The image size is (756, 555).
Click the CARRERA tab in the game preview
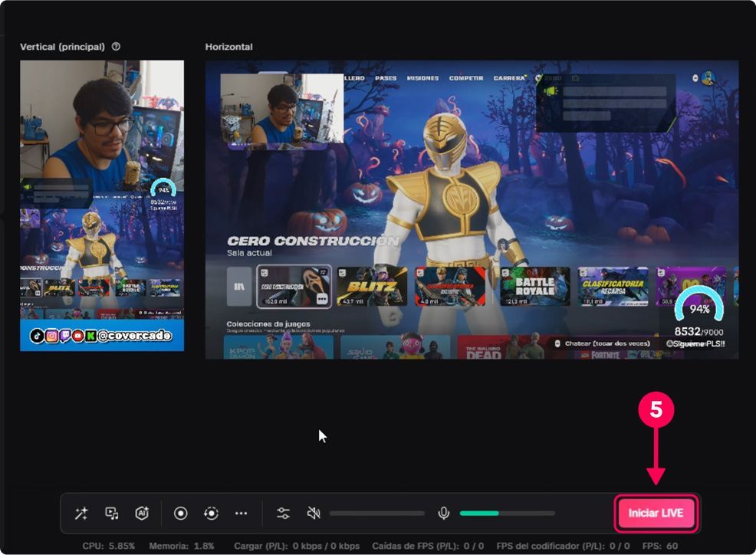[509, 78]
